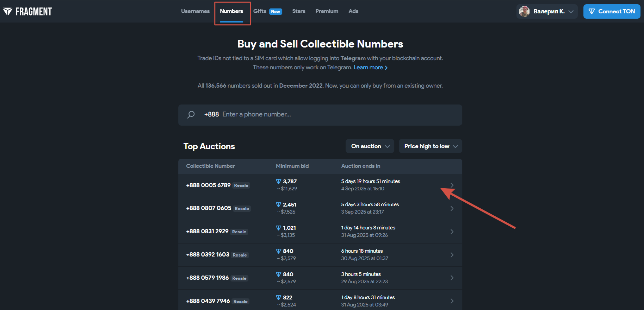Follow the Learn more link
The image size is (644, 310).
coord(371,68)
